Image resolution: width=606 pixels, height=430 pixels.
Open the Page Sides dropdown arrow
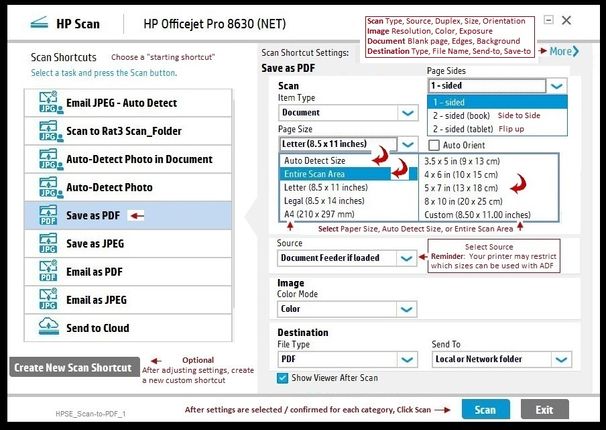pyautogui.click(x=557, y=86)
